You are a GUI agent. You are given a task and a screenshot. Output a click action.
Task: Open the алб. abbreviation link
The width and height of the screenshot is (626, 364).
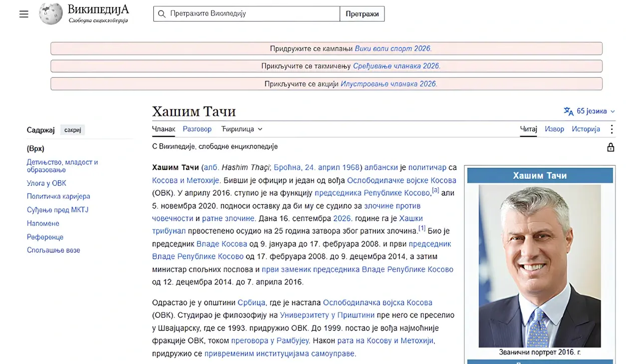[211, 167]
